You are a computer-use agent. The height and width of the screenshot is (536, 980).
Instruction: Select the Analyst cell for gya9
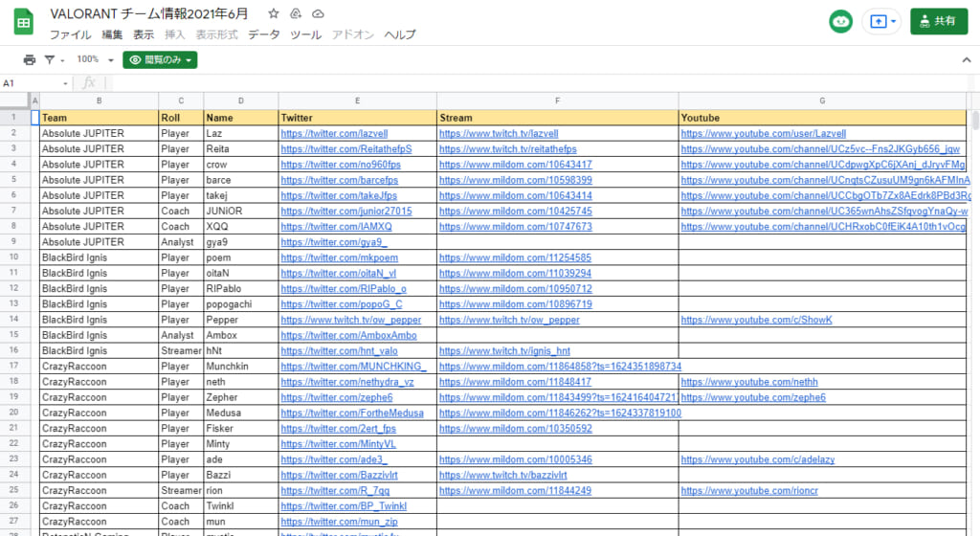click(x=181, y=242)
